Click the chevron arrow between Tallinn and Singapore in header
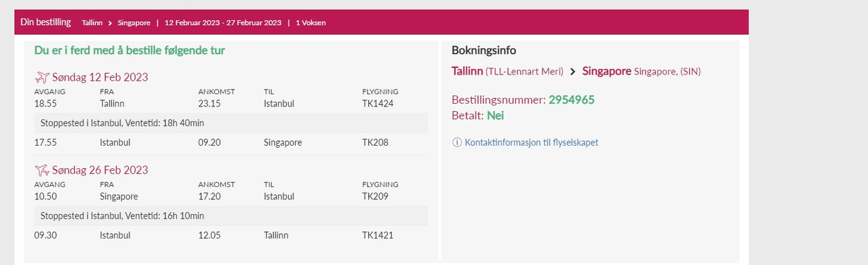Viewport: 868px width, 265px height. (x=110, y=22)
